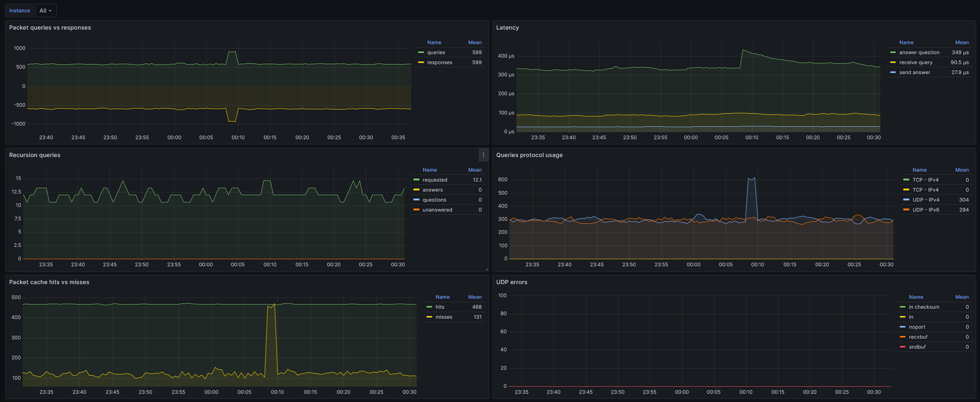
Task: Open Queries protocol usage title menu
Action: pos(529,155)
